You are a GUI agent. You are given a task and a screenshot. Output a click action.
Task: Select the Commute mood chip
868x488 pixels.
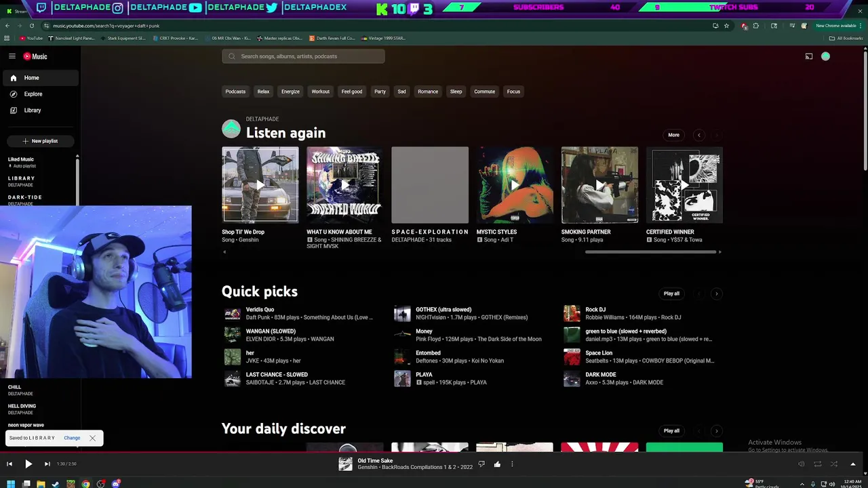click(484, 91)
